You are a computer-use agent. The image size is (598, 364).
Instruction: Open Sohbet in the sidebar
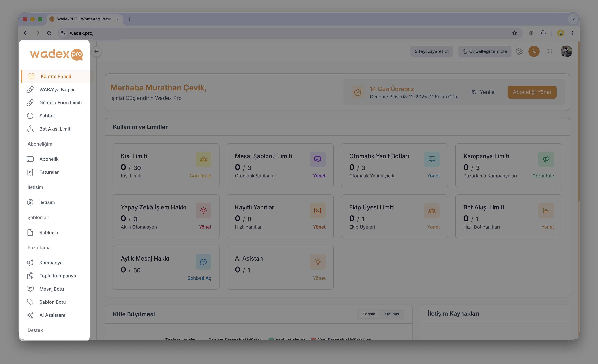pyautogui.click(x=47, y=116)
